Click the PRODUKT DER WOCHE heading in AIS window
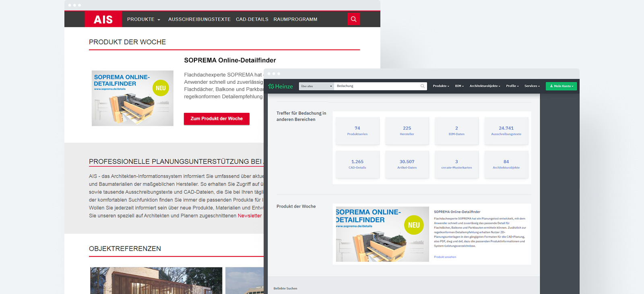Screen dimensions: 644x294 (127, 42)
